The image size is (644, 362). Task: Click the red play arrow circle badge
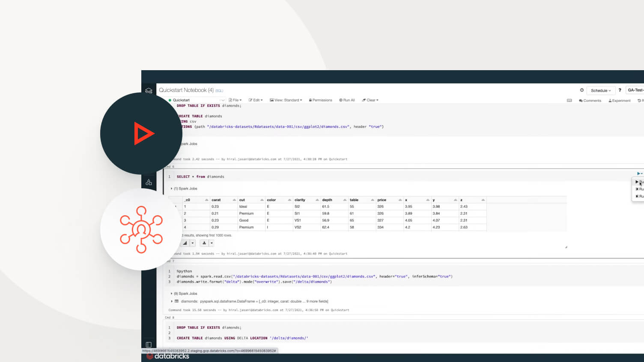point(141,134)
